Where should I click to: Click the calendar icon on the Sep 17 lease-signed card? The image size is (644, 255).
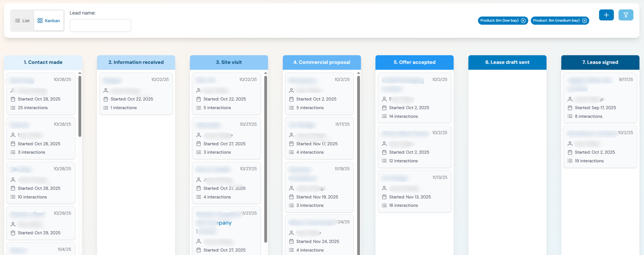tap(570, 107)
